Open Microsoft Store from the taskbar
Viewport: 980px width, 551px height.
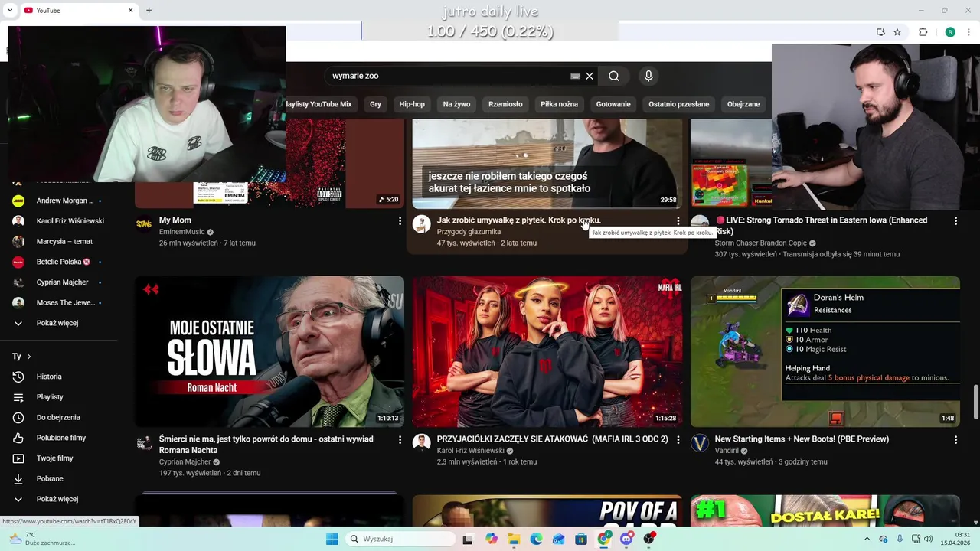[581, 539]
